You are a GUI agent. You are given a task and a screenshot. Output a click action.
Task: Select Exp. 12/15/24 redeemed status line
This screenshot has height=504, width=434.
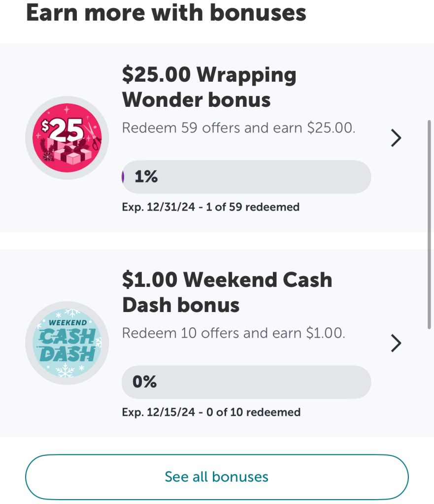211,412
